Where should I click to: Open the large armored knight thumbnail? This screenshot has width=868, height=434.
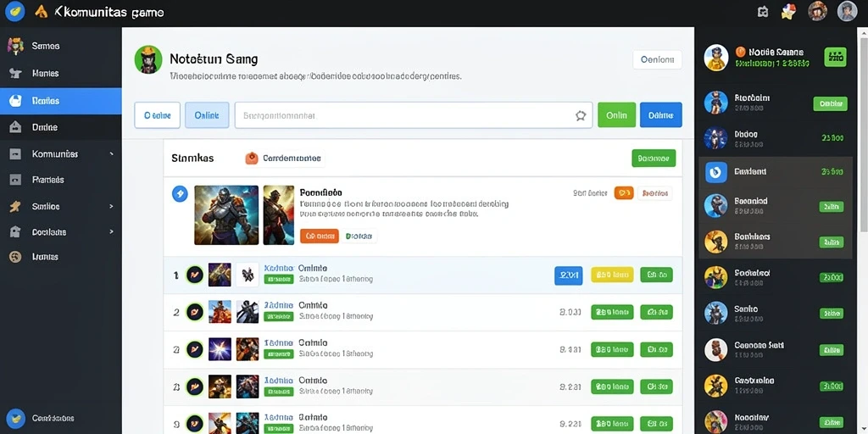tap(226, 214)
